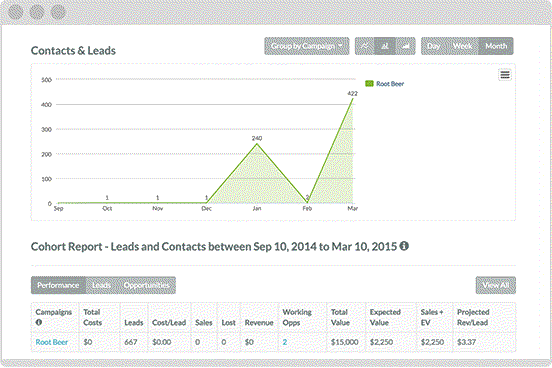Click the Campaigns column info icon
Screen dimensions: 552x368
(39, 322)
